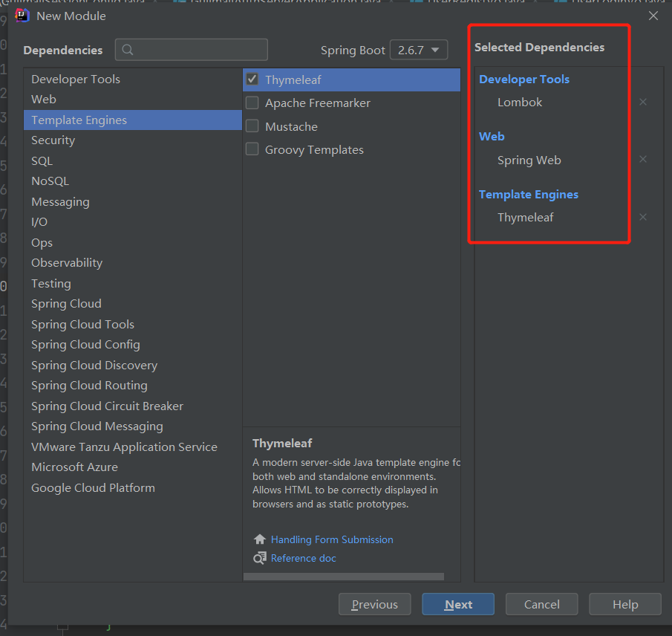Proceed with the Next button
The height and width of the screenshot is (636, 672).
pyautogui.click(x=458, y=604)
